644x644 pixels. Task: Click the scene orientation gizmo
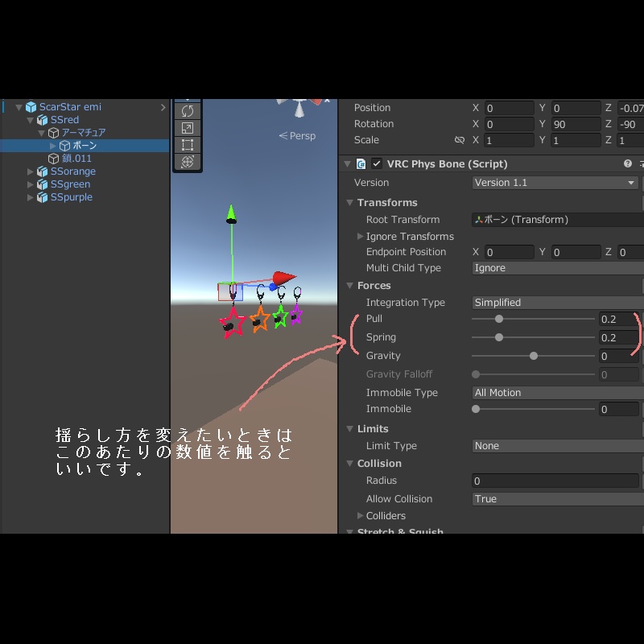tap(300, 107)
